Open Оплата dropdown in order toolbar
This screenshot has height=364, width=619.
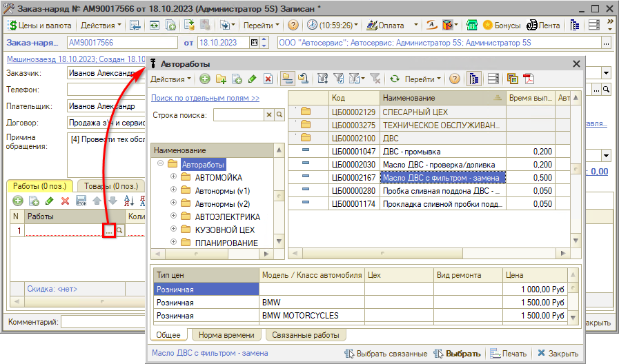[x=415, y=26]
